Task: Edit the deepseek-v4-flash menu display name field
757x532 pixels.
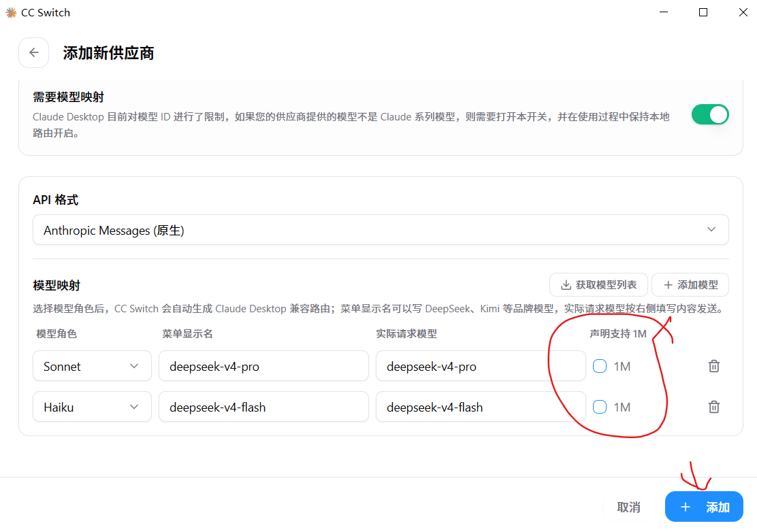Action: [x=263, y=407]
